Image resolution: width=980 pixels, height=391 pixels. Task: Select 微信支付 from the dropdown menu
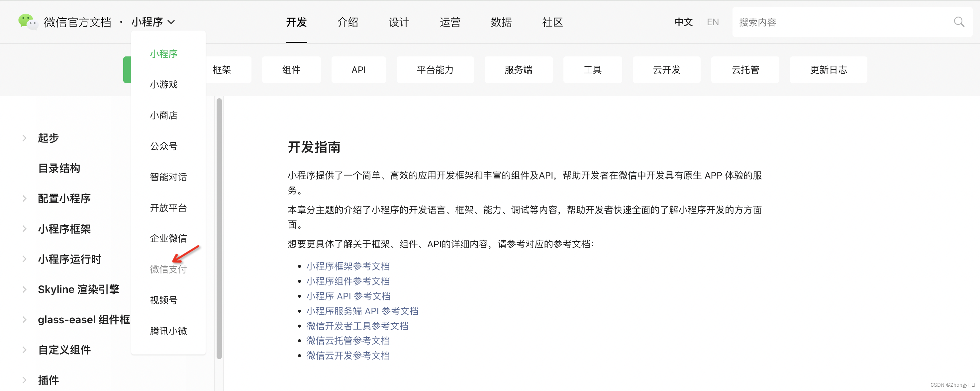point(168,269)
